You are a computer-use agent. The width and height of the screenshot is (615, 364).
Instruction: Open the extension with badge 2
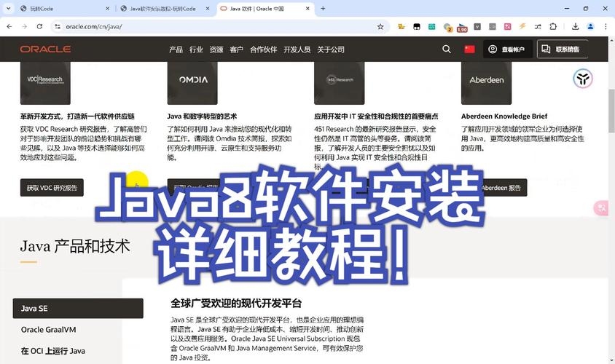[447, 27]
